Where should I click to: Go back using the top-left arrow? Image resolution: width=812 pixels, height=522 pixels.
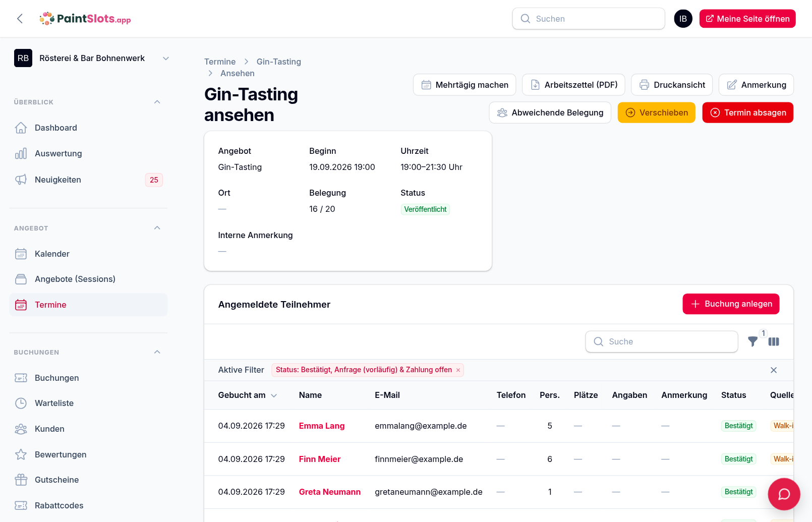(20, 19)
